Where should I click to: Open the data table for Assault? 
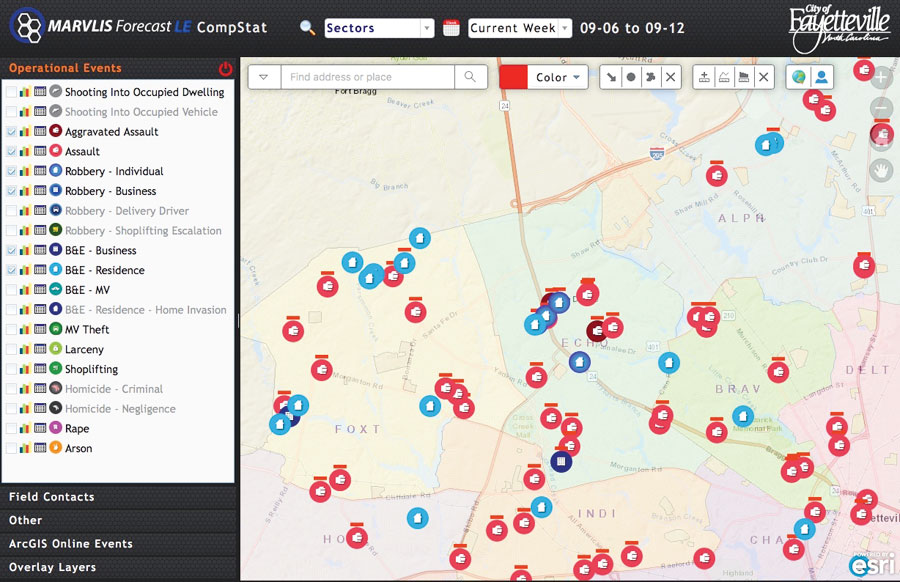[40, 151]
